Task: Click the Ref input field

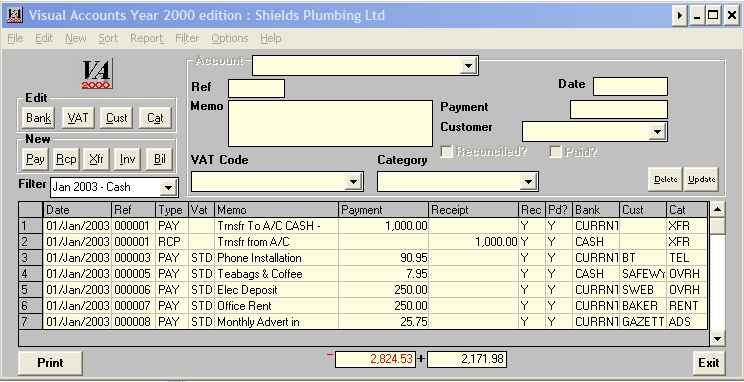Action: pos(256,89)
